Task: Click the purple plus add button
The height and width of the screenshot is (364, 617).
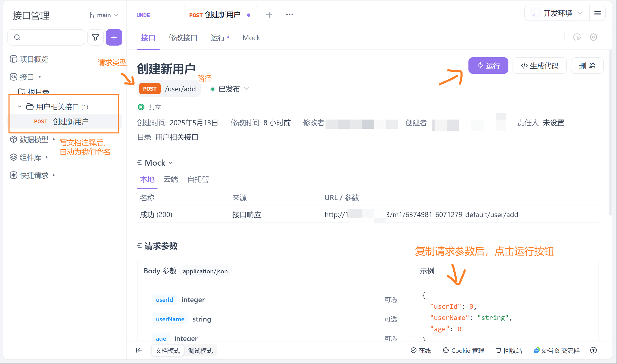Action: [114, 37]
